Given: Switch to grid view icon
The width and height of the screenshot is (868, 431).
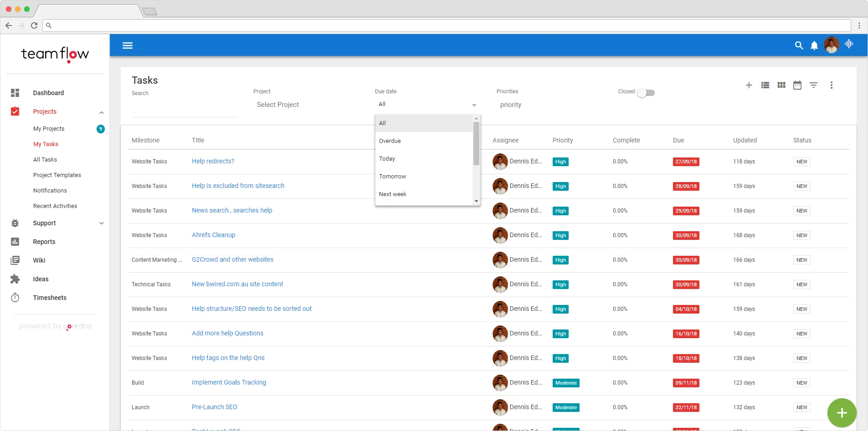Looking at the screenshot, I should pyautogui.click(x=781, y=85).
